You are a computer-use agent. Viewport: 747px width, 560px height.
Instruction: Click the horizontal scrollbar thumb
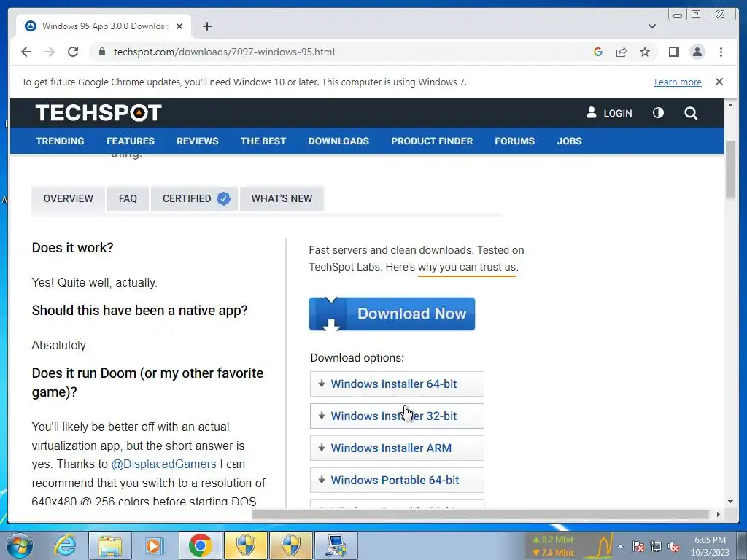click(480, 514)
